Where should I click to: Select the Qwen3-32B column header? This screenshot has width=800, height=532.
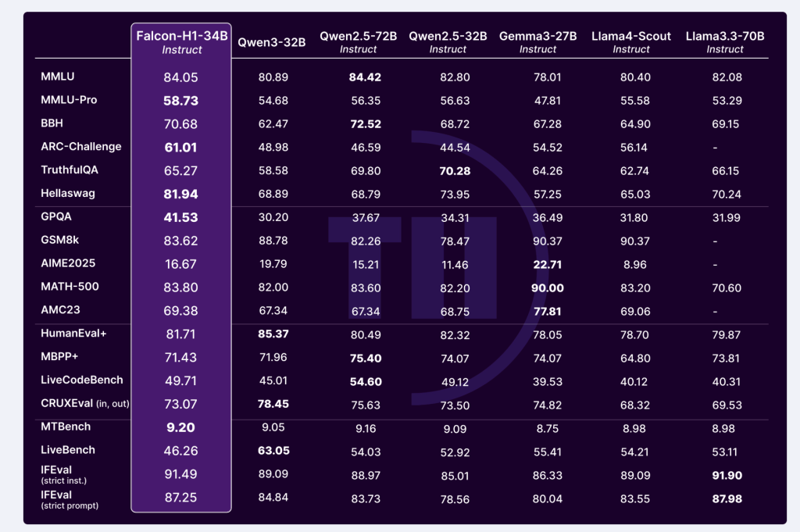coord(273,43)
